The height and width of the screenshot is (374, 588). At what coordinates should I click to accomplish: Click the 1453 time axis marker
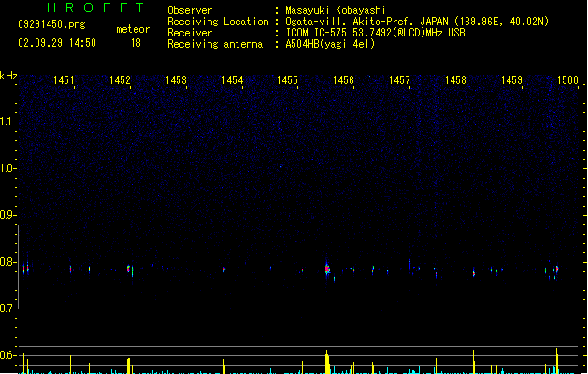pyautogui.click(x=176, y=80)
